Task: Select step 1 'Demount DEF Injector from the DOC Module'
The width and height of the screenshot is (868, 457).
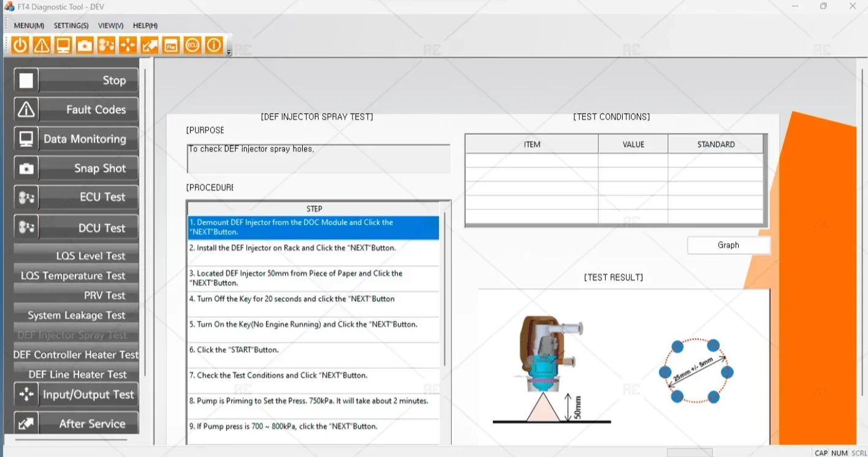Action: tap(313, 227)
